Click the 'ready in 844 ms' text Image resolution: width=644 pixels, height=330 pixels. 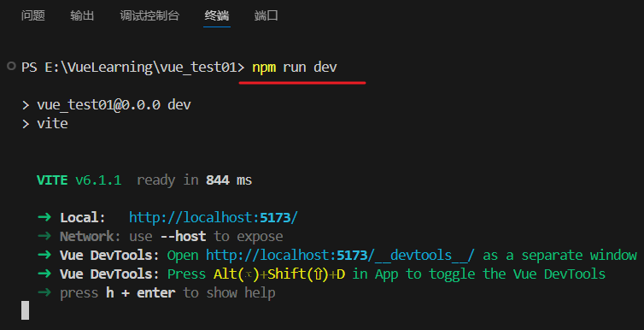(194, 180)
